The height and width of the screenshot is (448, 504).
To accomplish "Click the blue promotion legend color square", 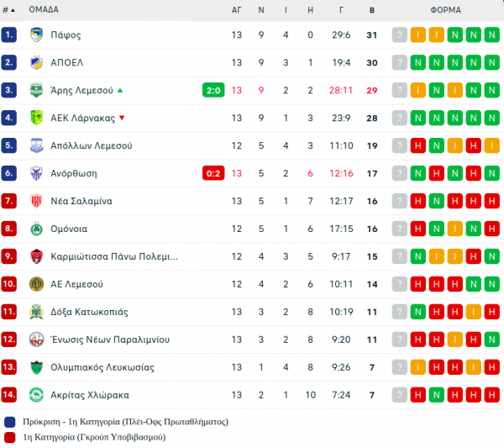I will 9,422.
